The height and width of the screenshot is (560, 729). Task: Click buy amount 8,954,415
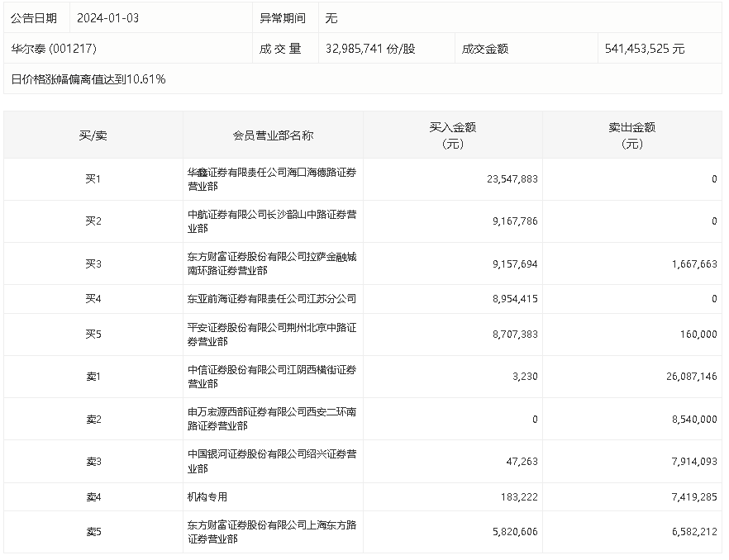[x=515, y=299]
